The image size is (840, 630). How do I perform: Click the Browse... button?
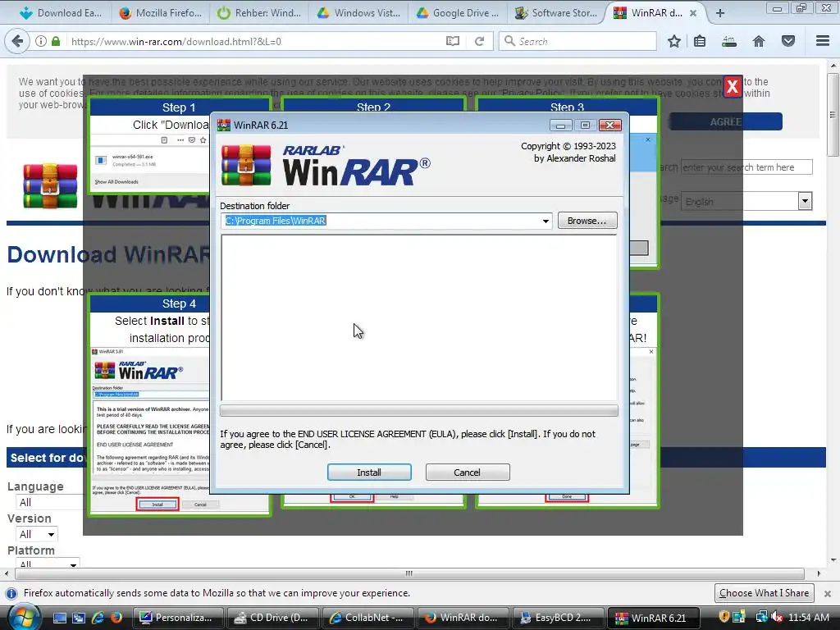[587, 221]
